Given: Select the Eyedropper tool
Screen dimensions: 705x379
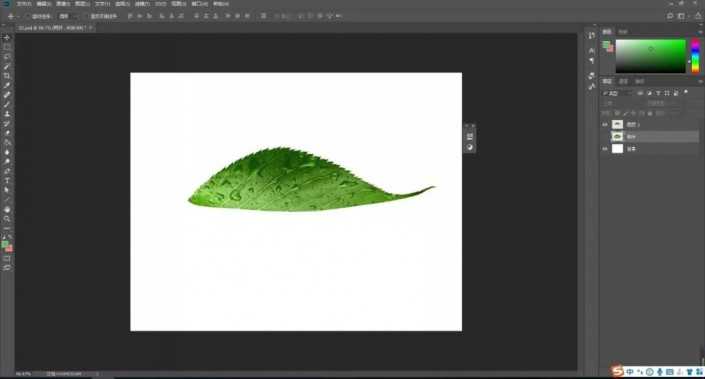Looking at the screenshot, I should pos(7,85).
